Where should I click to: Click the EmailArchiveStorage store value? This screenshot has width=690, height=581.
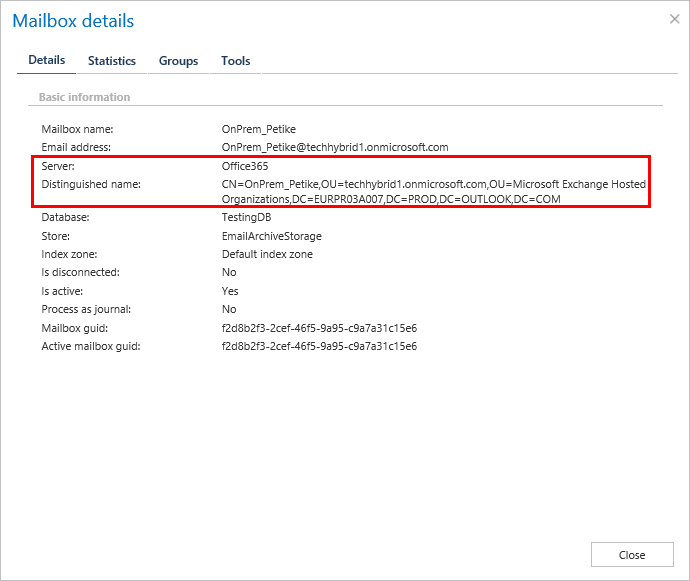point(271,236)
